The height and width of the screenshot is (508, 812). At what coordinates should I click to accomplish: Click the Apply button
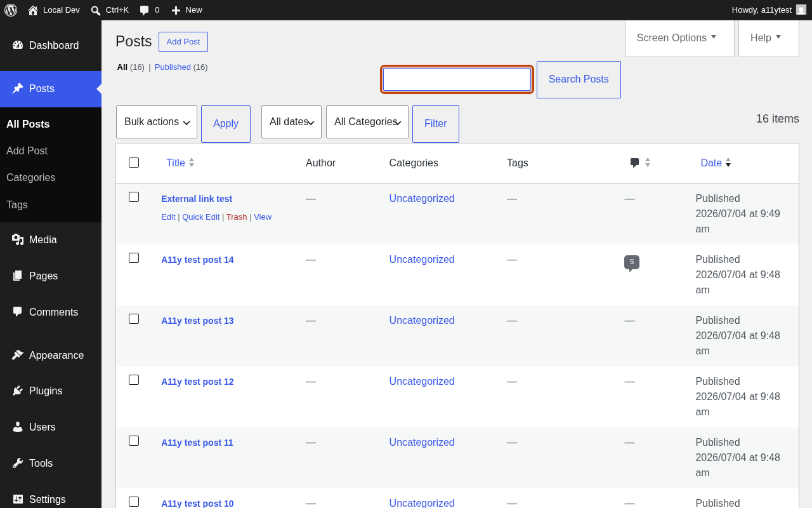(x=226, y=124)
